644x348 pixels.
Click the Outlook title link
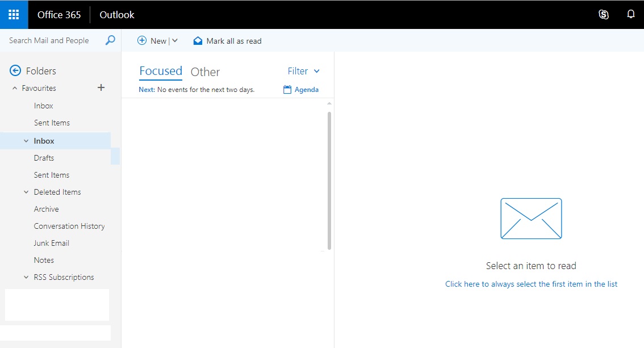click(116, 15)
